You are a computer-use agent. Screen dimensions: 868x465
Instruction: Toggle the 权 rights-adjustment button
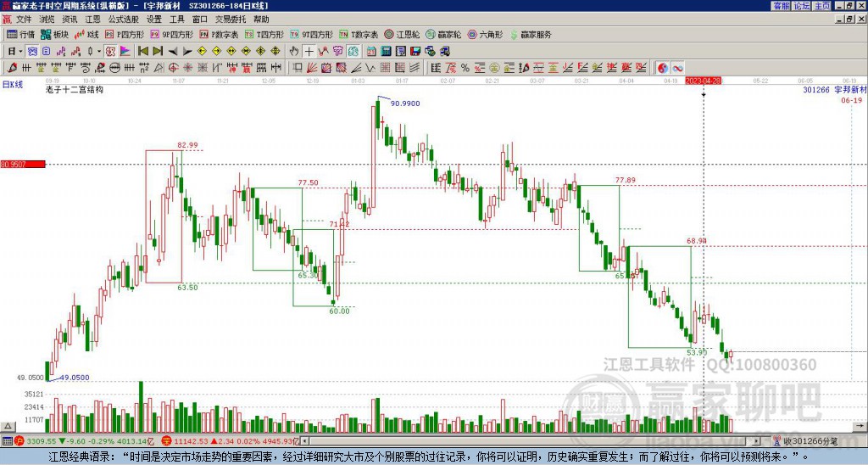[110, 52]
